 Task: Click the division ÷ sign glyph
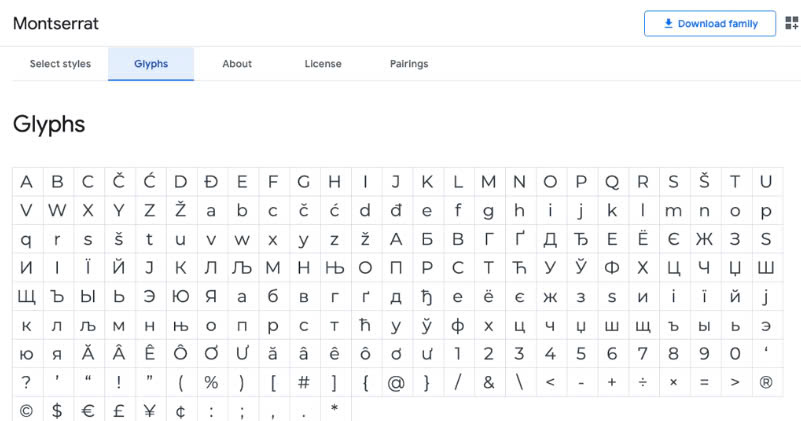pos(643,382)
